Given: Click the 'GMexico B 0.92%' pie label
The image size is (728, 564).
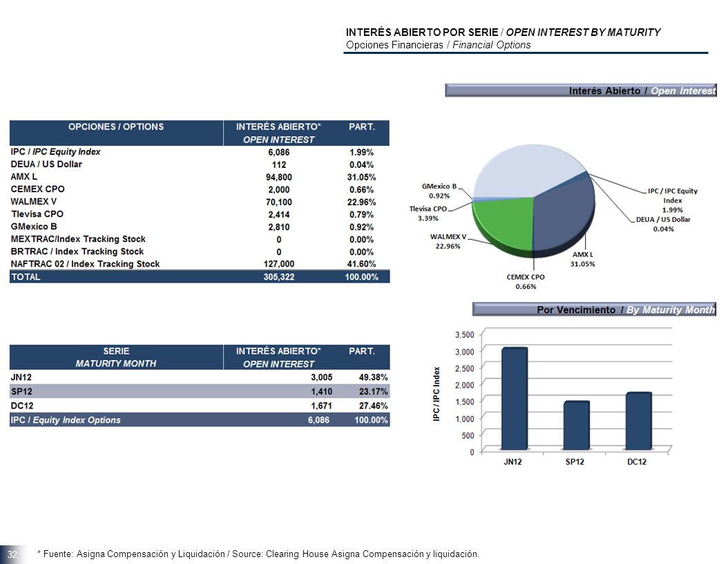Looking at the screenshot, I should pos(439,191).
